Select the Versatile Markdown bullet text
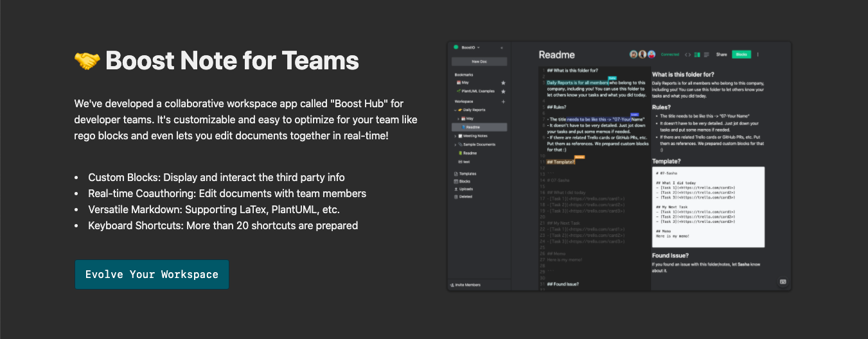The image size is (868, 339). coord(214,209)
